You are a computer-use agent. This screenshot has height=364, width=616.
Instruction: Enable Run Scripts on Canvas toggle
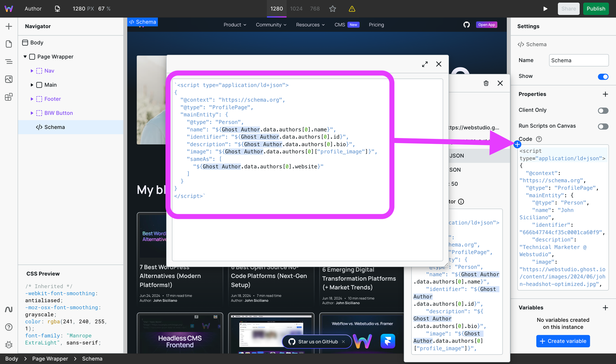[603, 127]
